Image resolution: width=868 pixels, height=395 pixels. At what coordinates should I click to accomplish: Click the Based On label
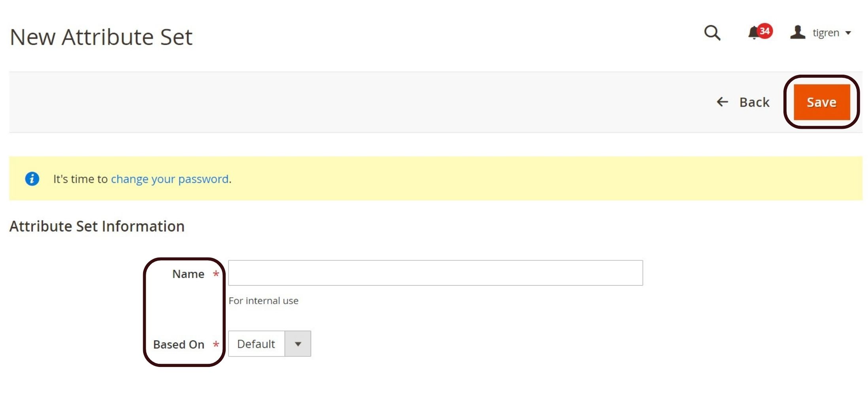tap(179, 345)
